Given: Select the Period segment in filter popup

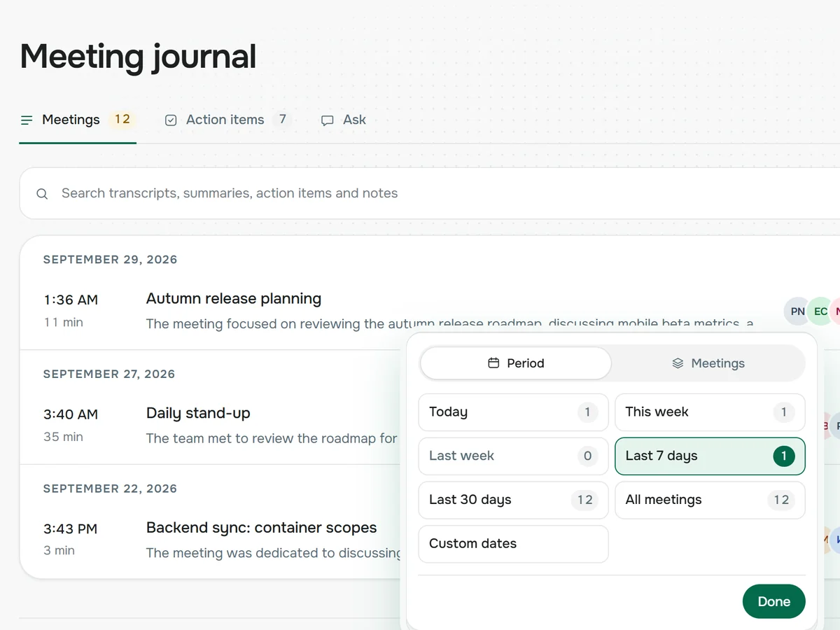Looking at the screenshot, I should [x=516, y=363].
